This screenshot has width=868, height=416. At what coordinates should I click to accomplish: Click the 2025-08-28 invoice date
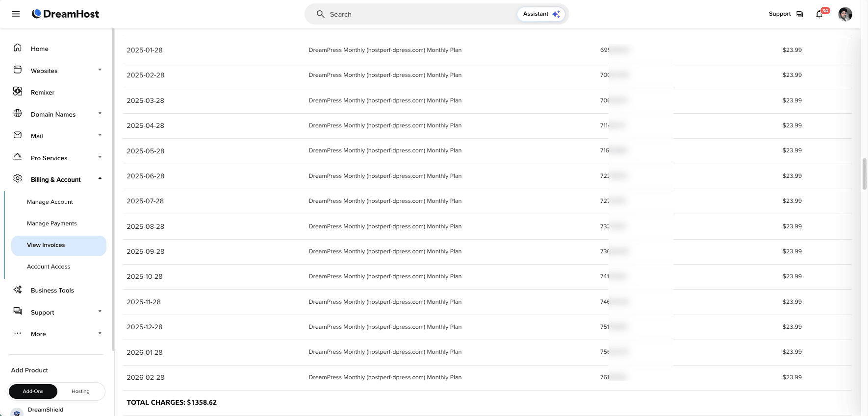click(x=146, y=226)
